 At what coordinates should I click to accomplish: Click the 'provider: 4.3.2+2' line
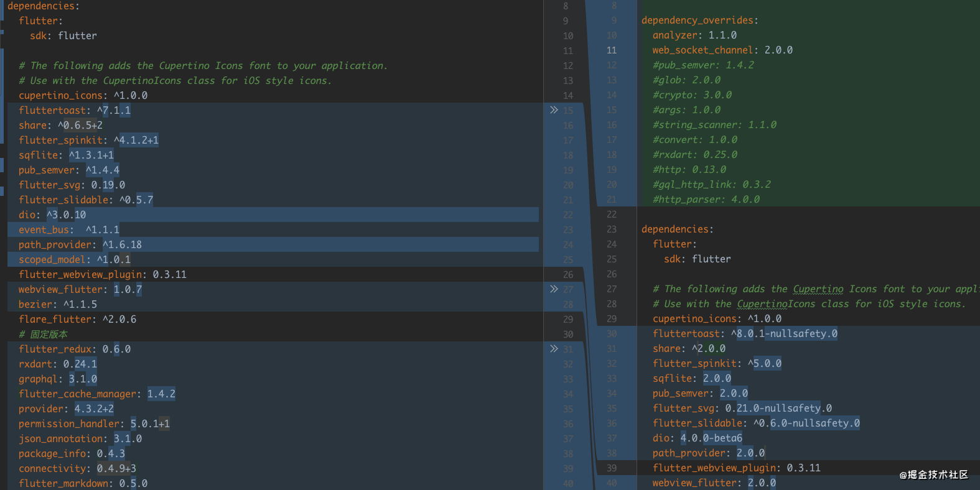(x=66, y=409)
